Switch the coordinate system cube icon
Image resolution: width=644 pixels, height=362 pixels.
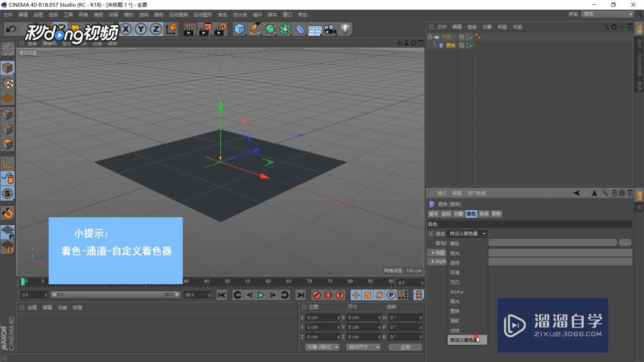[x=172, y=29]
